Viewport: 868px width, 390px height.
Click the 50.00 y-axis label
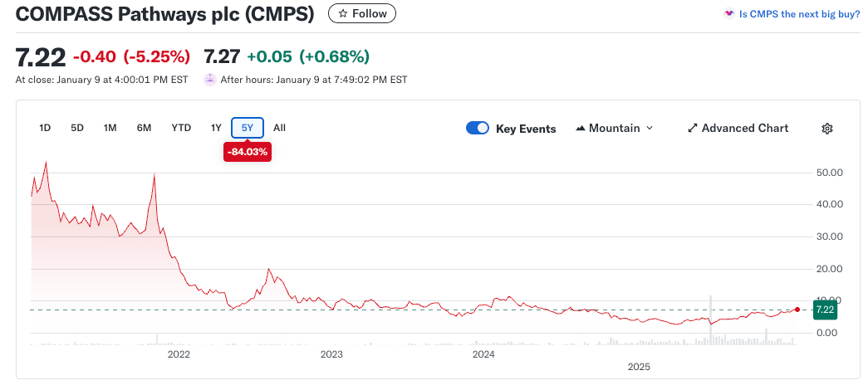(x=829, y=173)
